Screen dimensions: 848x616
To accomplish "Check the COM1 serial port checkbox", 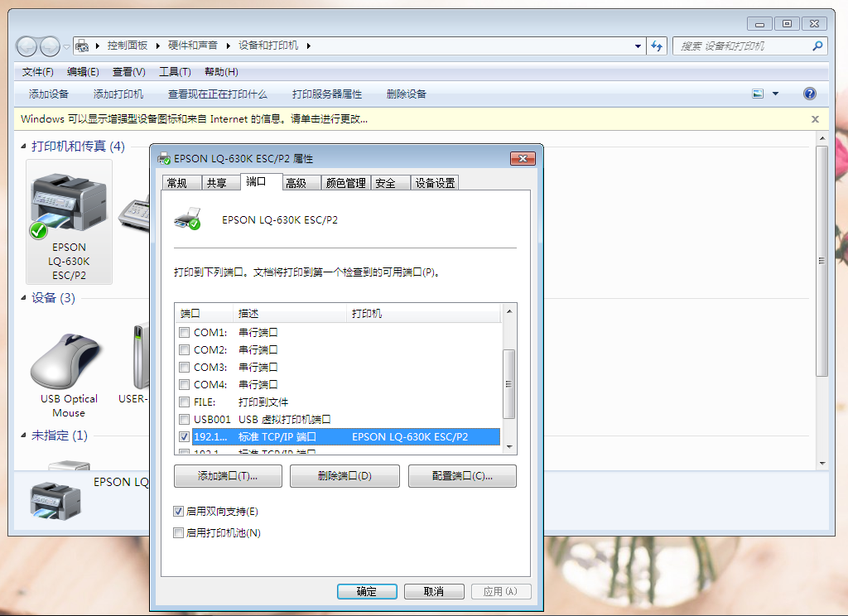I will click(x=185, y=333).
